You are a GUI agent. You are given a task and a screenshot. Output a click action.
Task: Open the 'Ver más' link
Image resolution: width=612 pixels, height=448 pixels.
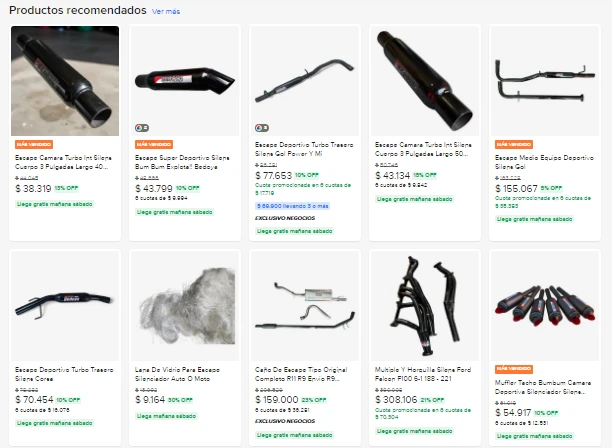tap(166, 12)
